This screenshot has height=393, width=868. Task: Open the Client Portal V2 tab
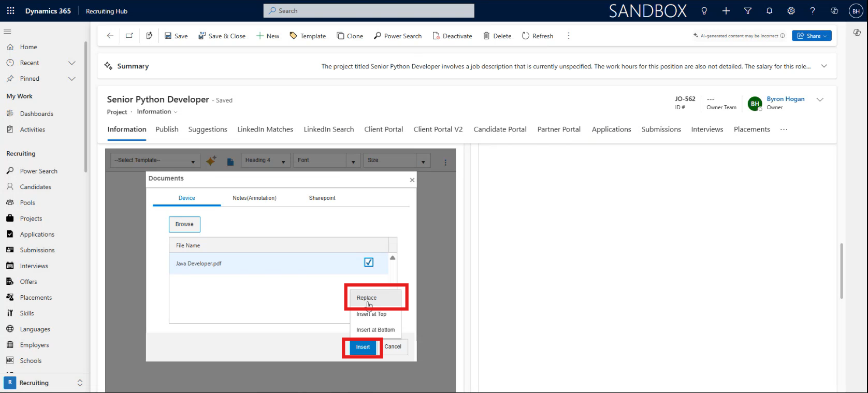click(438, 129)
